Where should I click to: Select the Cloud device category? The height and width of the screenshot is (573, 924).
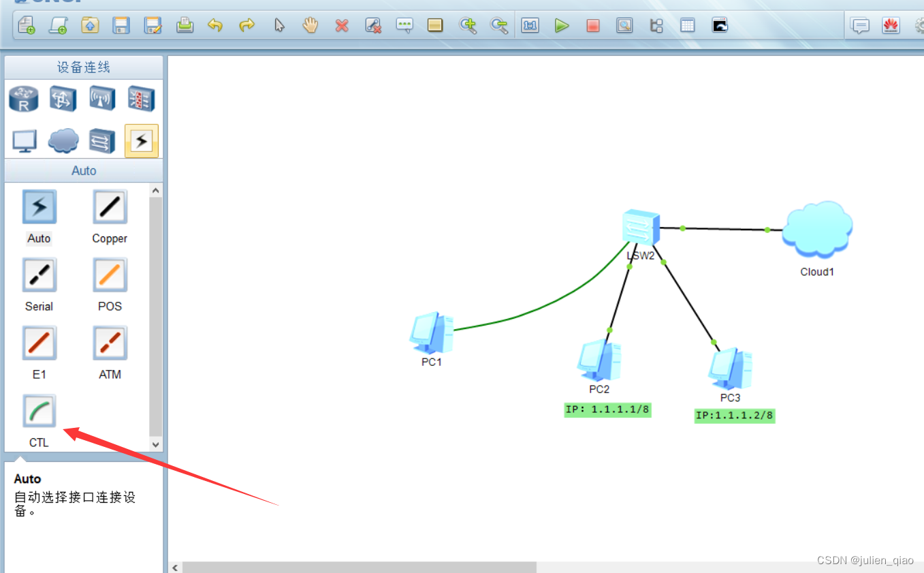click(63, 141)
